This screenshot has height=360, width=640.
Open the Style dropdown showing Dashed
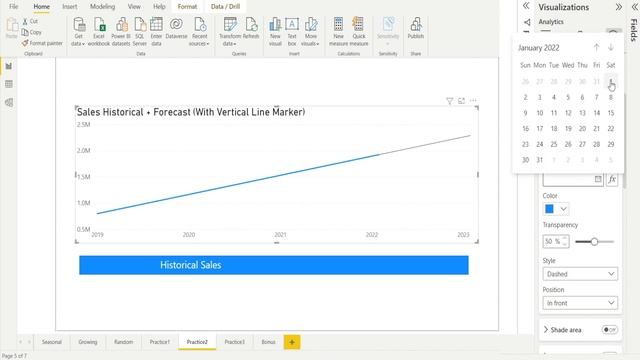pyautogui.click(x=580, y=274)
